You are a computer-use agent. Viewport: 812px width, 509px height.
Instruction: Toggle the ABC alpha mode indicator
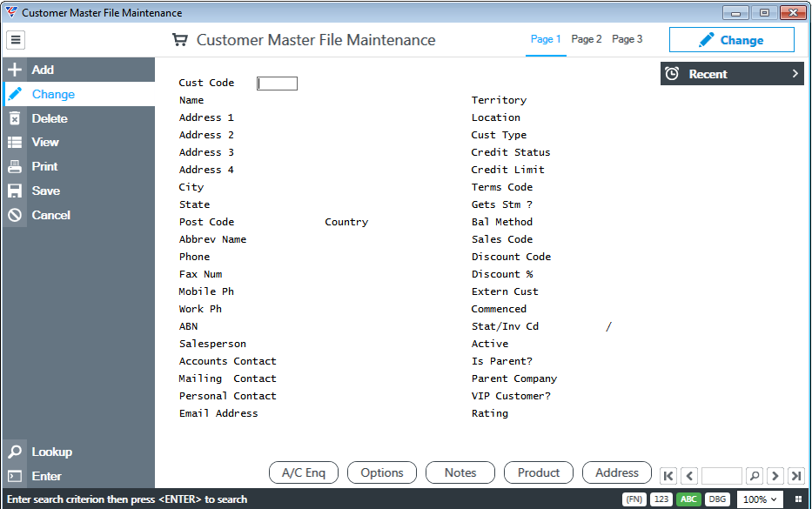[688, 499]
